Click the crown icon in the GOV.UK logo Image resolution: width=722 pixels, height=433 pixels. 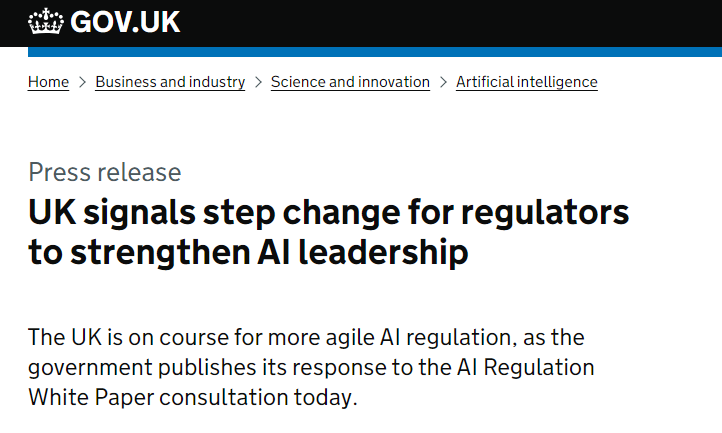click(46, 21)
